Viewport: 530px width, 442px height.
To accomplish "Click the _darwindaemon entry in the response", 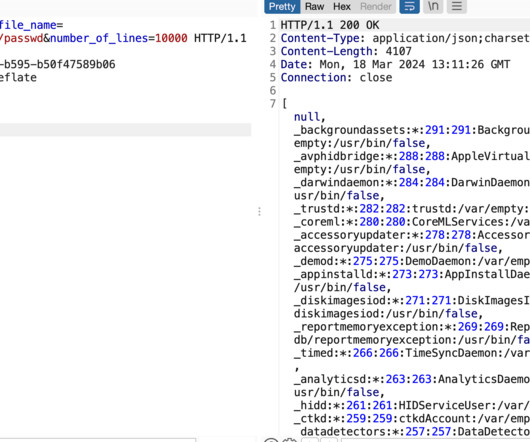I will click(x=412, y=182).
